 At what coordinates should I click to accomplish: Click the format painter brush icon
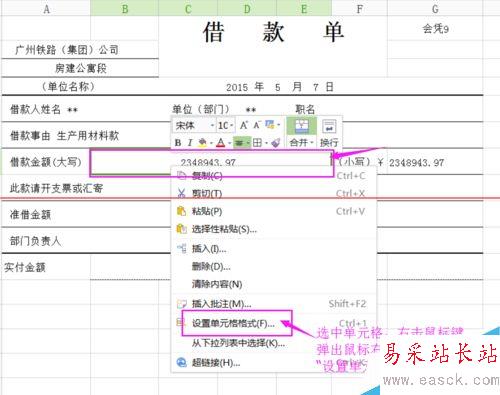point(276,143)
